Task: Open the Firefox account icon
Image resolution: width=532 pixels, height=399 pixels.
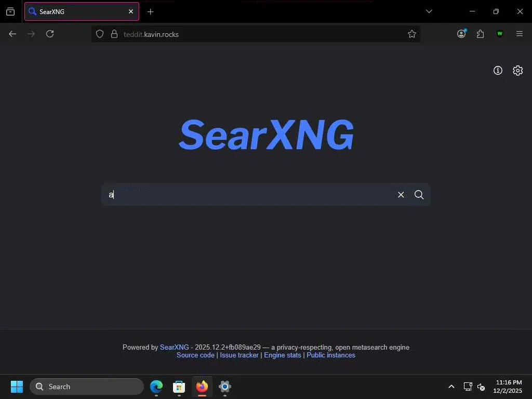Action: point(461,34)
